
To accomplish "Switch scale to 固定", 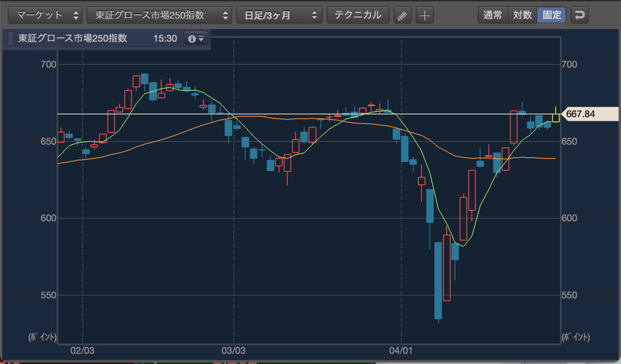I will pyautogui.click(x=552, y=15).
